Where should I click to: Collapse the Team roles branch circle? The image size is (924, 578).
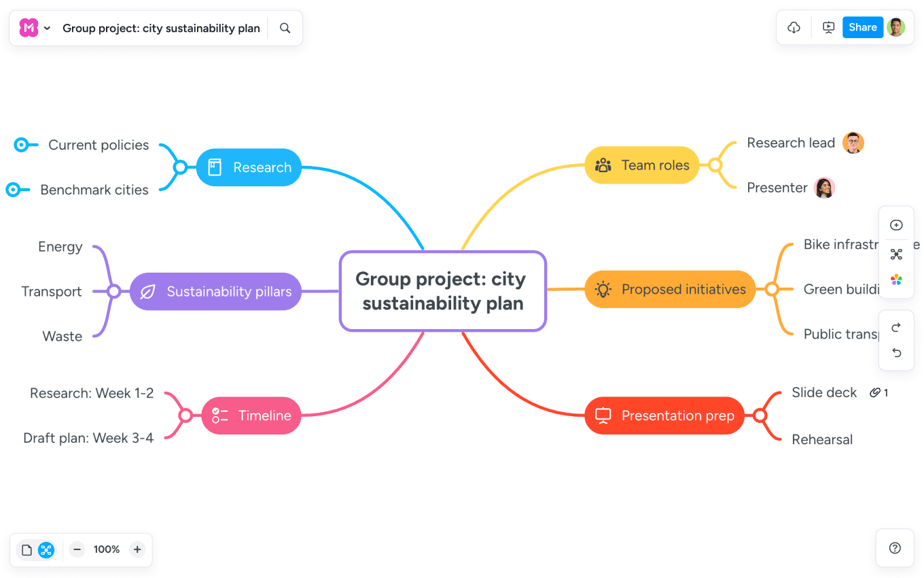pos(715,165)
